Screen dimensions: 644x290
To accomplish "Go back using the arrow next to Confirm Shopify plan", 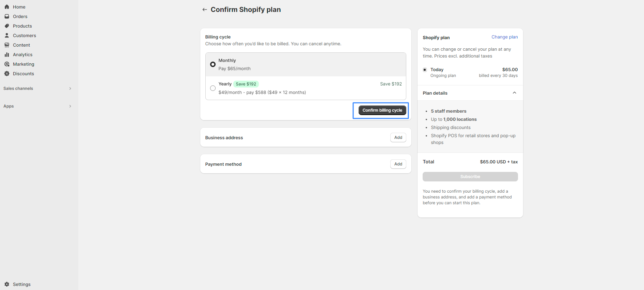I will coord(205,10).
